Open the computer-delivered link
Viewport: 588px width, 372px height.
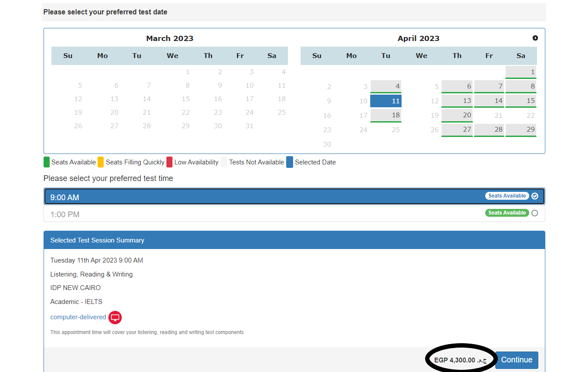(x=78, y=317)
